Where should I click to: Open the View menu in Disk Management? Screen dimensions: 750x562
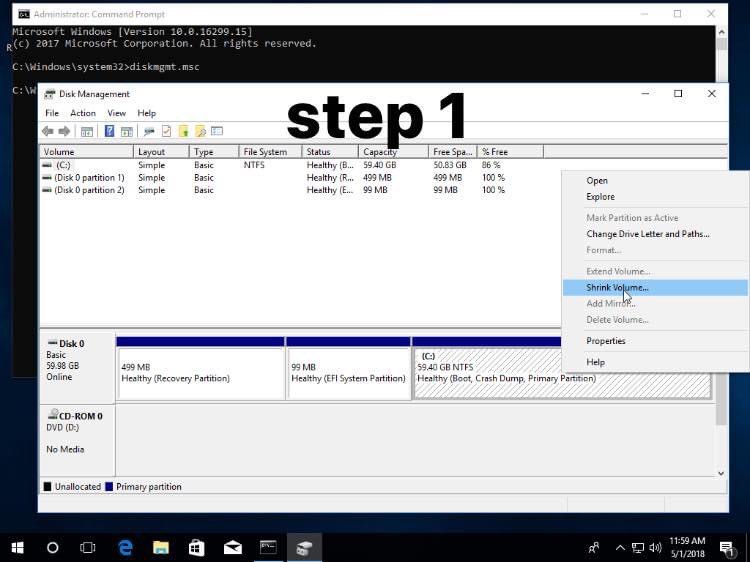click(116, 113)
